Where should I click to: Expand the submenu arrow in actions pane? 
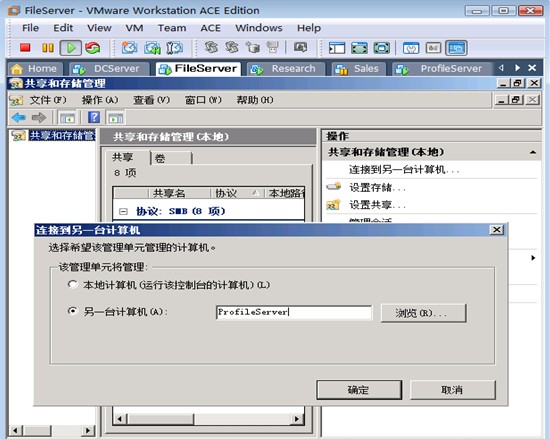click(533, 258)
